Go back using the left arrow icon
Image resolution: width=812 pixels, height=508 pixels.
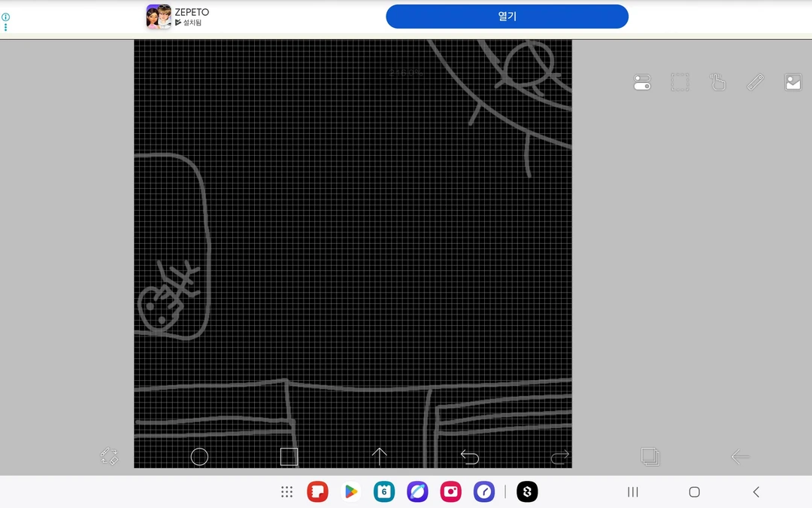tap(740, 456)
